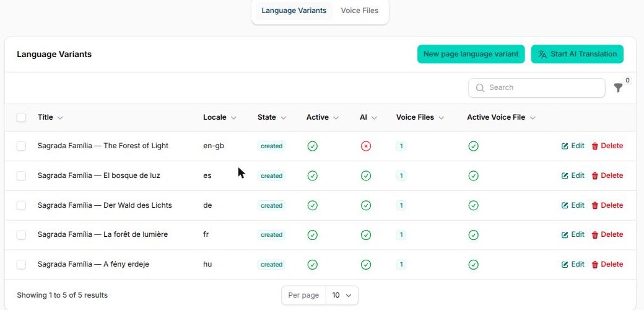Delete the fr La forêt de lumière variant
Image resolution: width=644 pixels, height=310 pixels.
pyautogui.click(x=607, y=234)
